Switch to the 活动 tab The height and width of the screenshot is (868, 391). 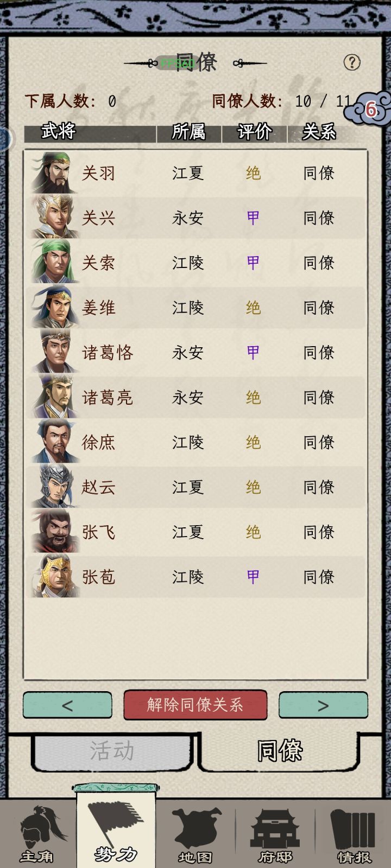pyautogui.click(x=112, y=751)
